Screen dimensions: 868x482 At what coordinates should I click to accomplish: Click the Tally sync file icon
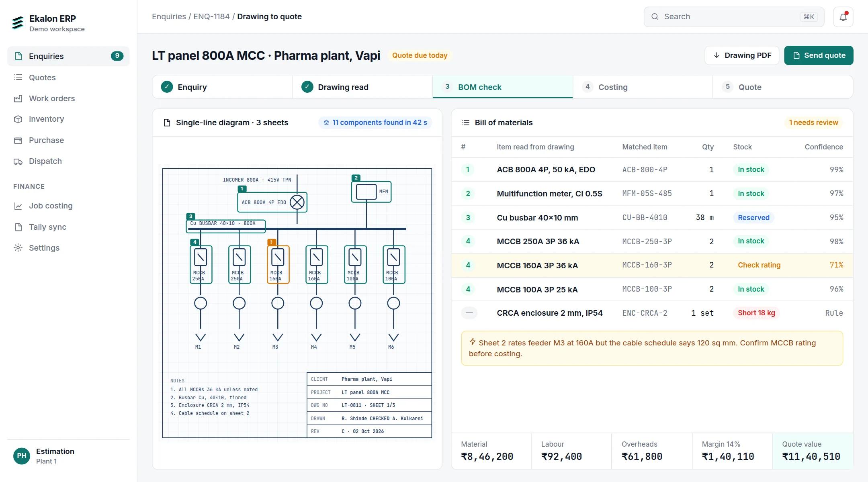(18, 227)
